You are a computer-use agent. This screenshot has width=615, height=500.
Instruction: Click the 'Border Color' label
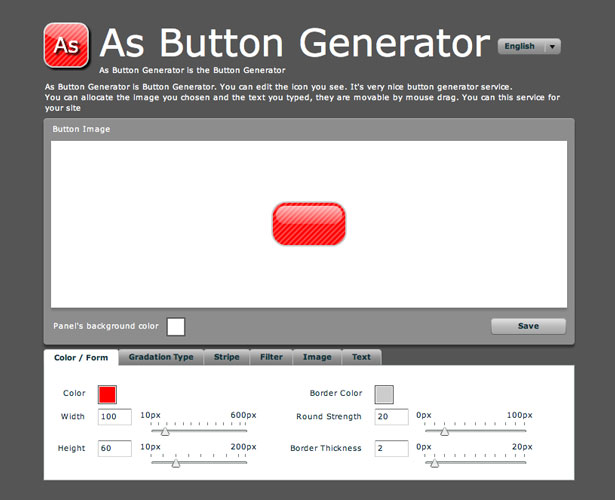tap(336, 393)
